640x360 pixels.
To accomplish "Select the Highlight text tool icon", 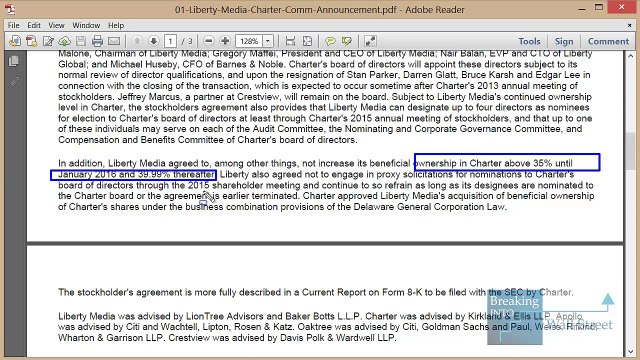I will (x=347, y=41).
